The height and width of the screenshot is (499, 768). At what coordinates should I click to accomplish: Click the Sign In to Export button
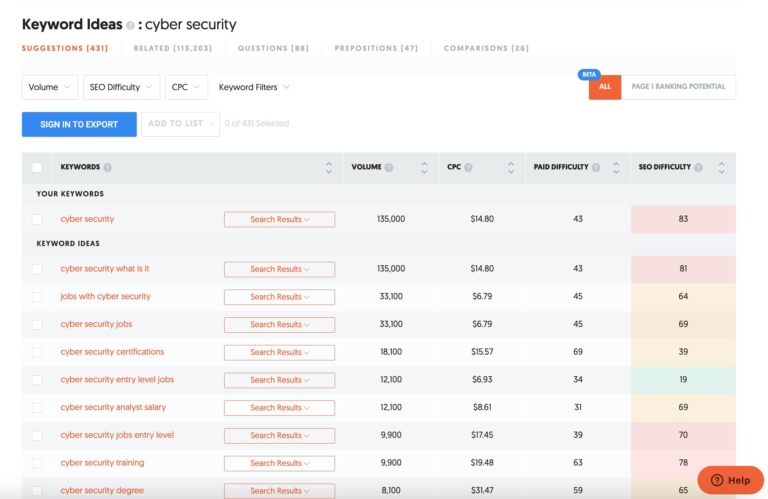click(x=78, y=124)
